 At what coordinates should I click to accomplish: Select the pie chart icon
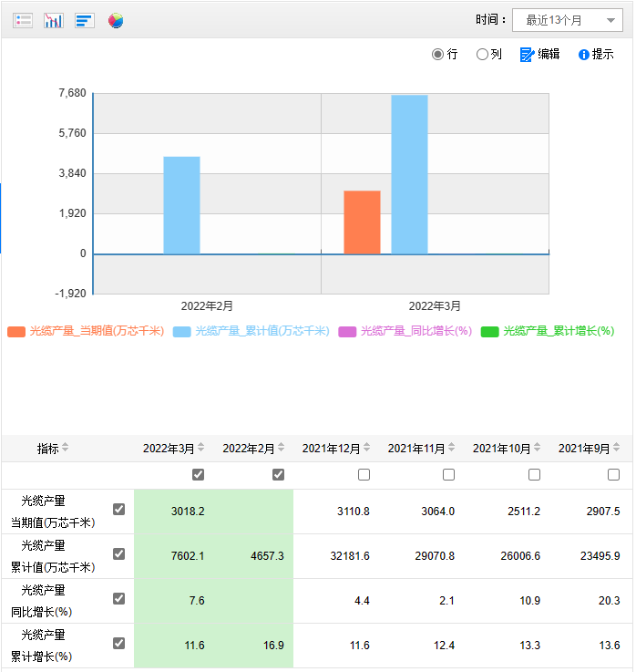coord(116,20)
